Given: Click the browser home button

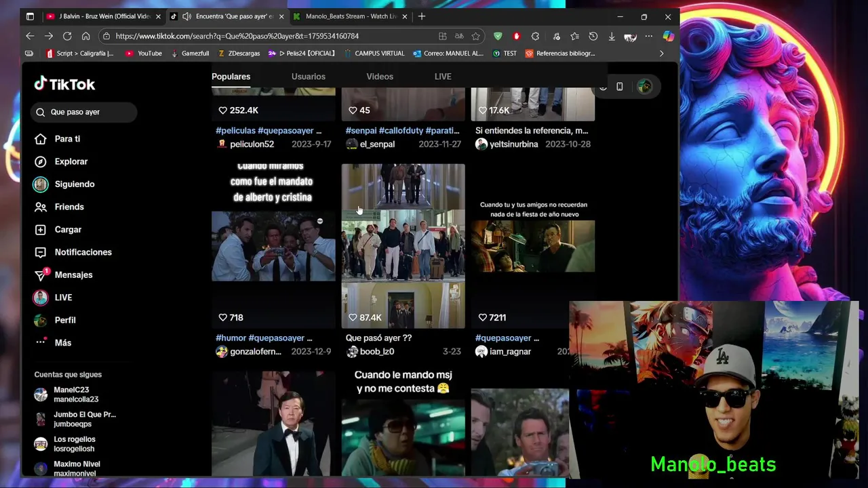Looking at the screenshot, I should pos(85,36).
